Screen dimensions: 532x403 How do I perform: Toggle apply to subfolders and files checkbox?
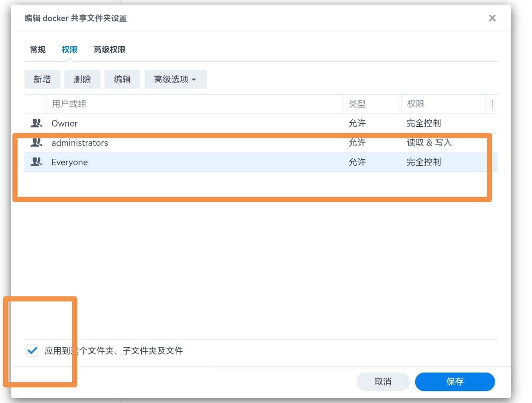click(x=32, y=351)
